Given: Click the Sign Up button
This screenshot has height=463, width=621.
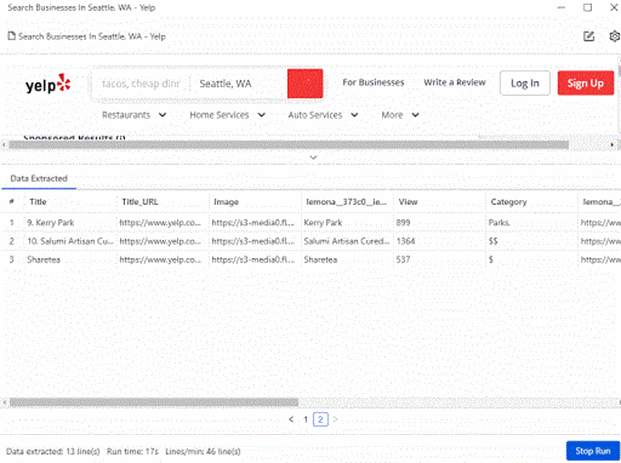Looking at the screenshot, I should (585, 83).
